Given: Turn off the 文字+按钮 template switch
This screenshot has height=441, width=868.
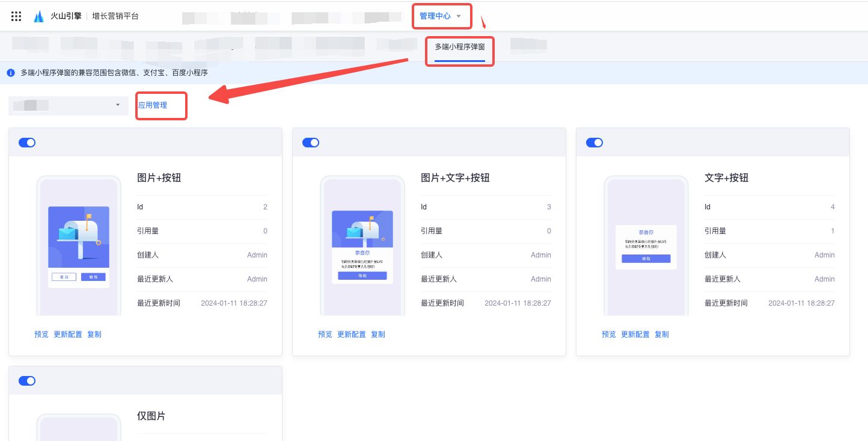Looking at the screenshot, I should pos(594,143).
